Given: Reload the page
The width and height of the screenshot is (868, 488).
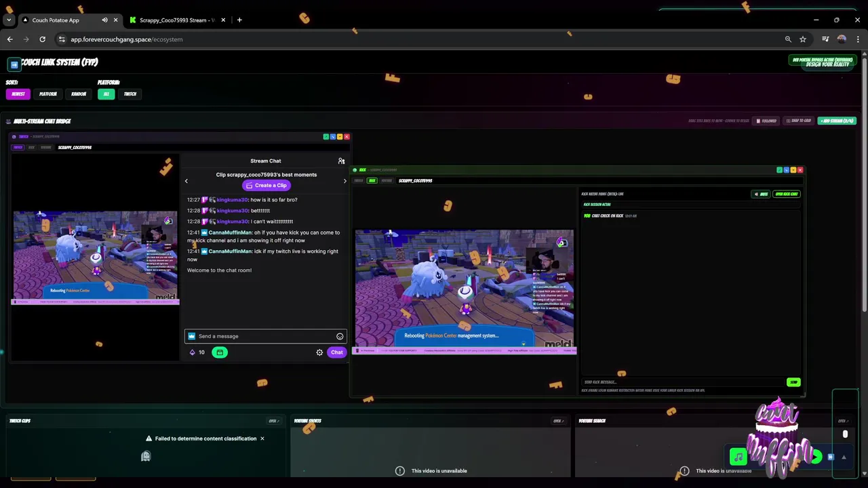Looking at the screenshot, I should coord(42,39).
